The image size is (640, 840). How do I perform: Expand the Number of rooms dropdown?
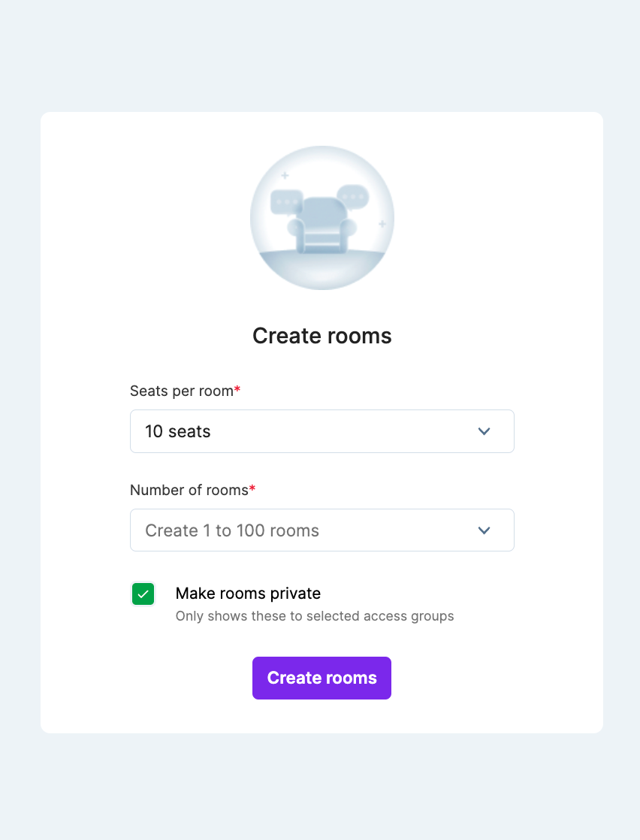coord(322,530)
